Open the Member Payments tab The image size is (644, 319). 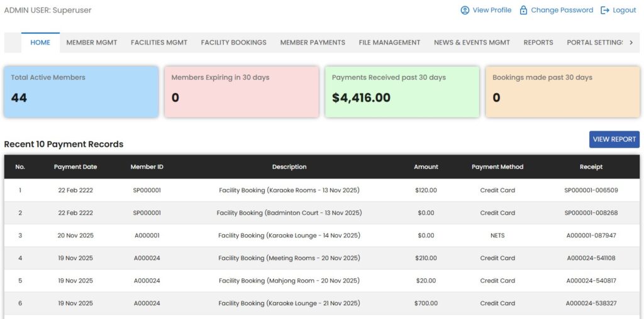pyautogui.click(x=313, y=43)
